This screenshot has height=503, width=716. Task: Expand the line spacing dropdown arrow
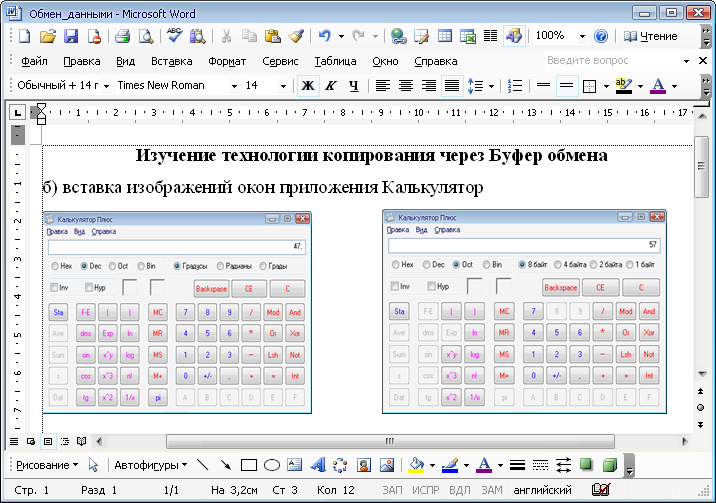(x=491, y=86)
